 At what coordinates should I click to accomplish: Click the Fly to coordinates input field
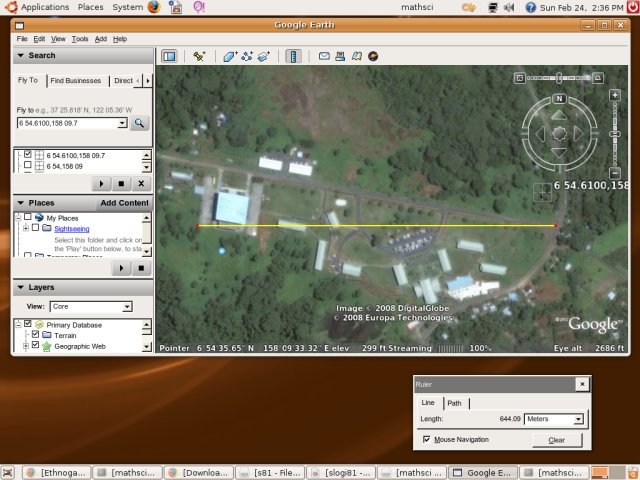[68, 123]
